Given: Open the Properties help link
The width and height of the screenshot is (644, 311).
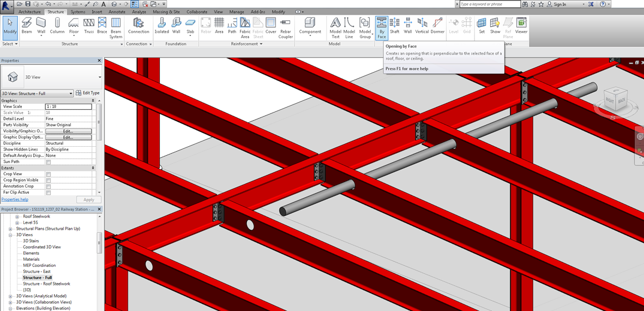Looking at the screenshot, I should 15,200.
